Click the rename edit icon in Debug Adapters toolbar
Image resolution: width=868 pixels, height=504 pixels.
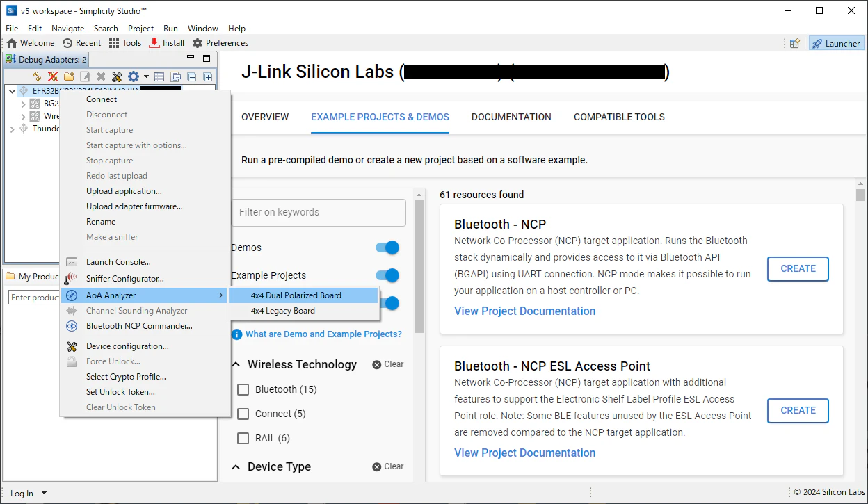85,76
